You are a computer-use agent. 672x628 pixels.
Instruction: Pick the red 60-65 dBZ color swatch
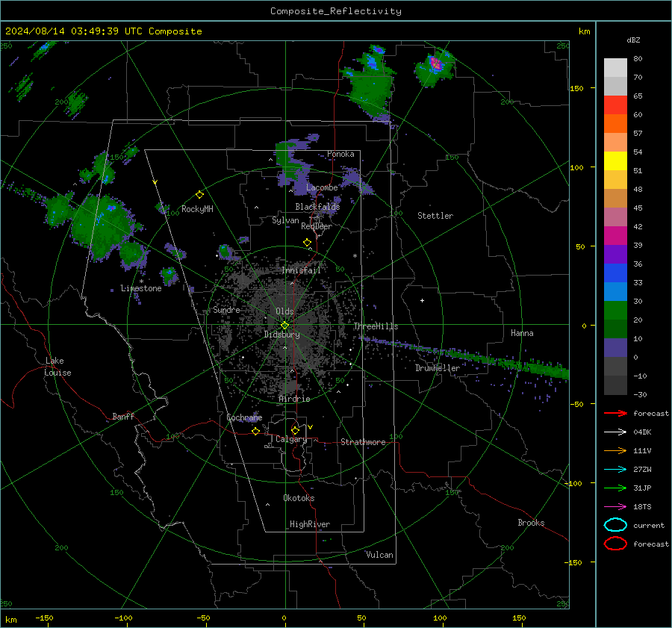[615, 105]
